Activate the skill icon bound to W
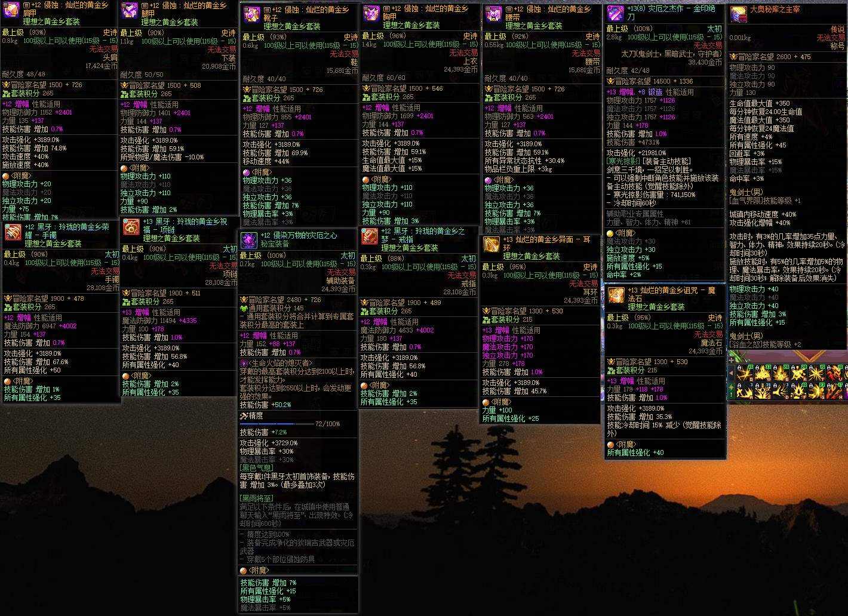 (x=763, y=374)
